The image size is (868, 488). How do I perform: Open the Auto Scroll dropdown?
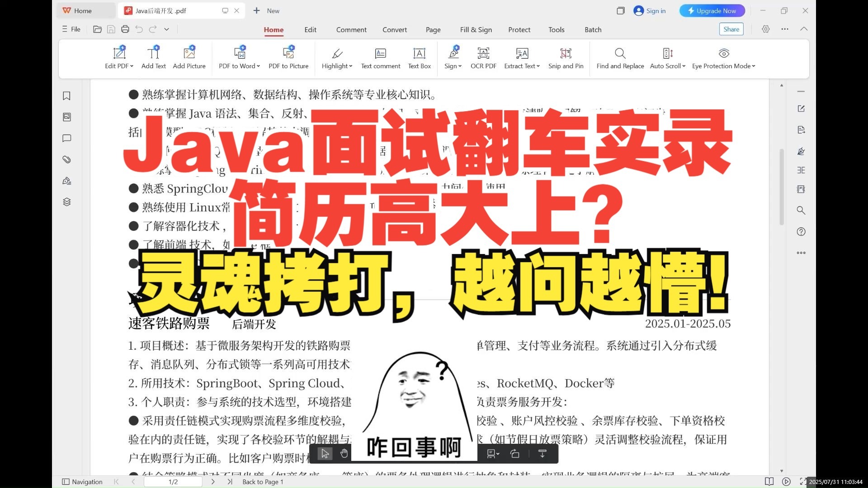(684, 66)
